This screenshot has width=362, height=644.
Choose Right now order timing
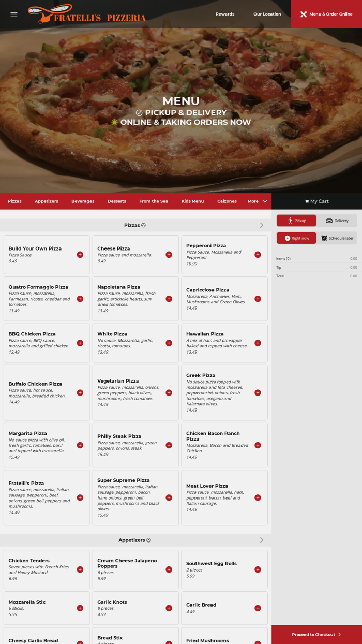(296, 238)
